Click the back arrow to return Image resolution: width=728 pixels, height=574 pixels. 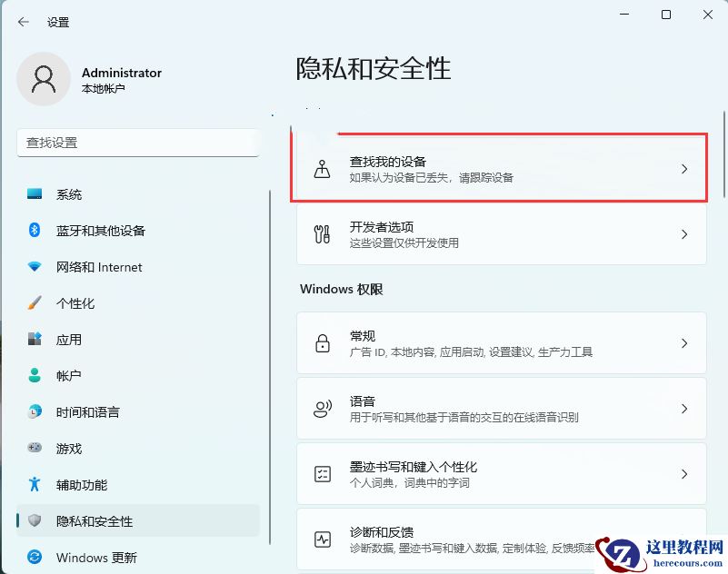[24, 22]
